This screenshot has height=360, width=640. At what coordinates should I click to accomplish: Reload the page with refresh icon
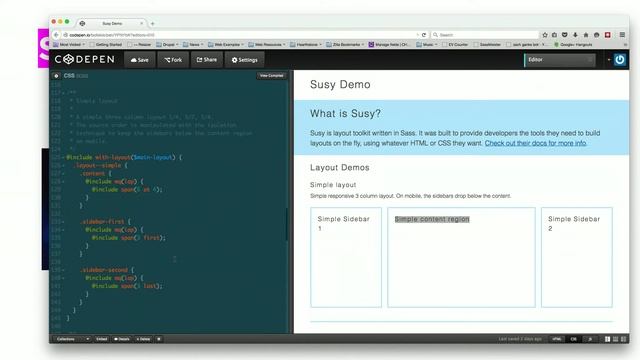[424, 35]
